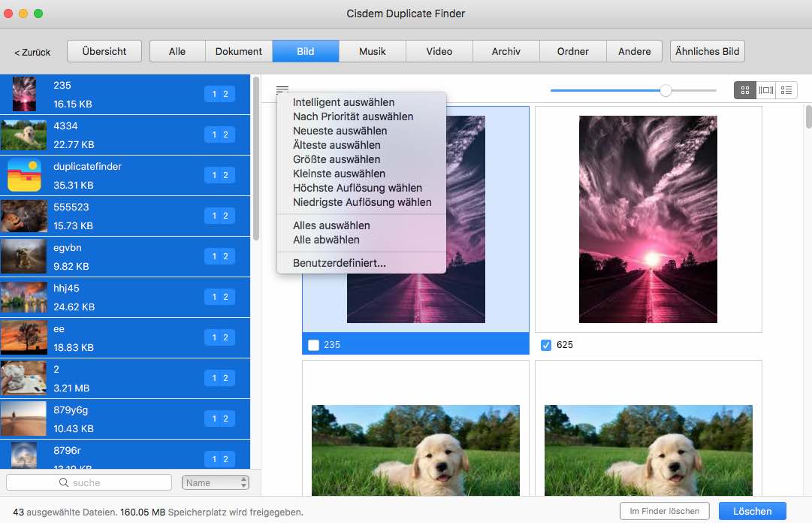Click the magnifier icon in search field

coord(64,482)
